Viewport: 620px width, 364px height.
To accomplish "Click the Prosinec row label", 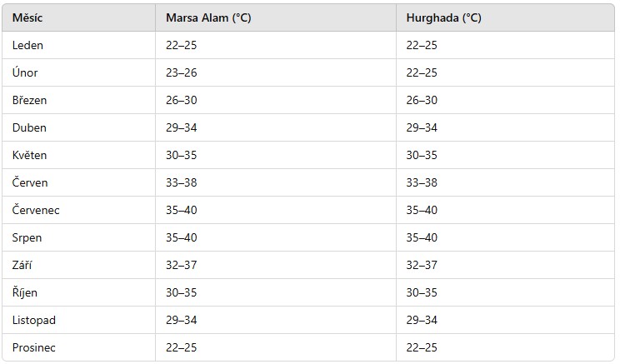I will pyautogui.click(x=33, y=347).
